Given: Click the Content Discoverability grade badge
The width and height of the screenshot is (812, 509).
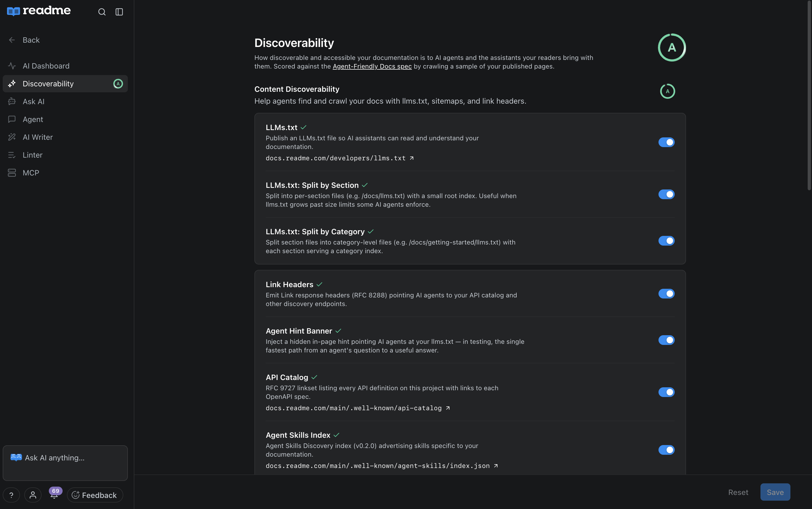Looking at the screenshot, I should (x=667, y=91).
